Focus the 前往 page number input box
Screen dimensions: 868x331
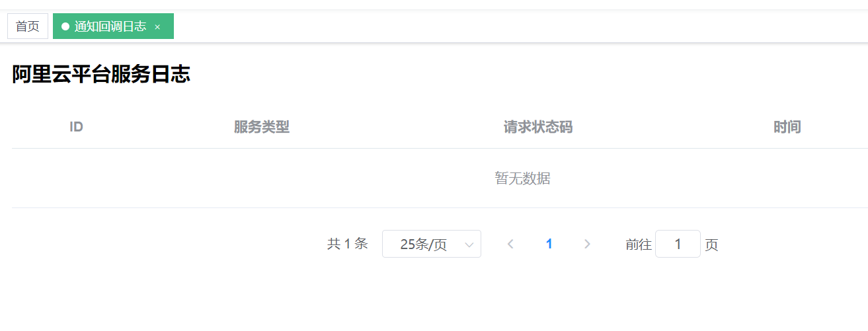pos(678,244)
